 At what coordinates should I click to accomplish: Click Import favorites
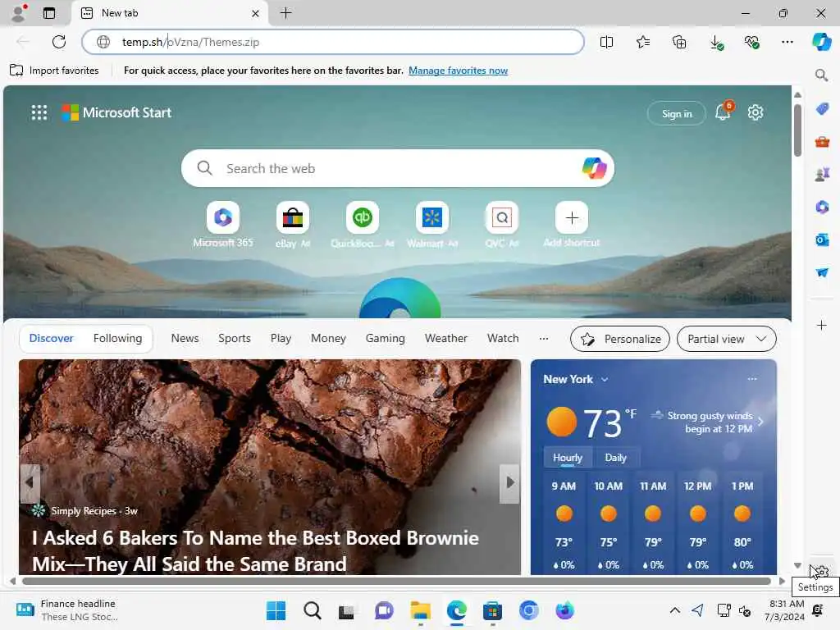54,71
